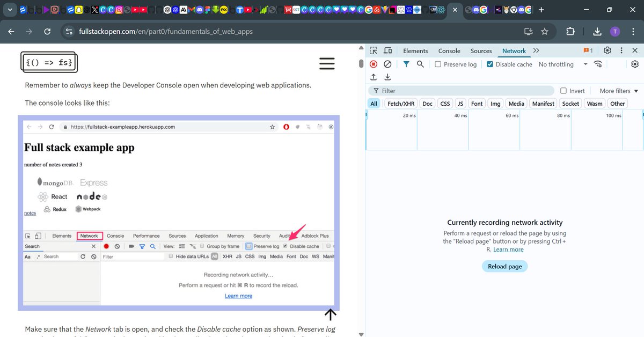Click the import HAR file upload icon

pyautogui.click(x=374, y=77)
